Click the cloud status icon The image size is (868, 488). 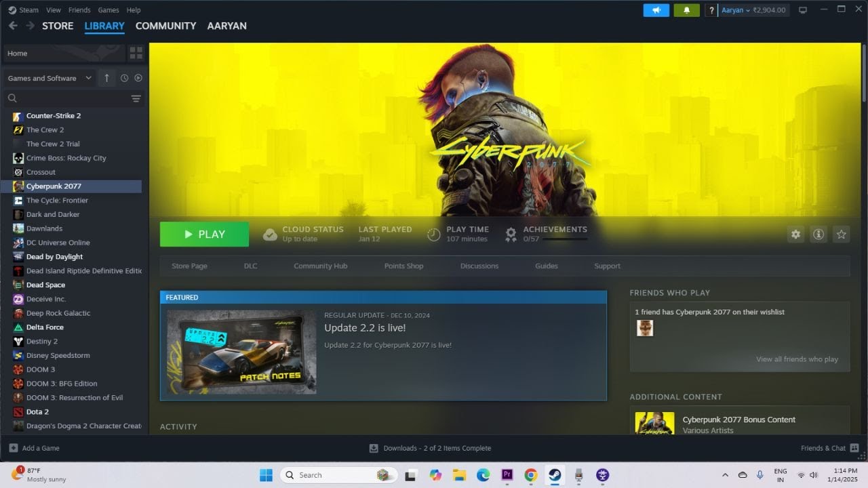pyautogui.click(x=270, y=235)
